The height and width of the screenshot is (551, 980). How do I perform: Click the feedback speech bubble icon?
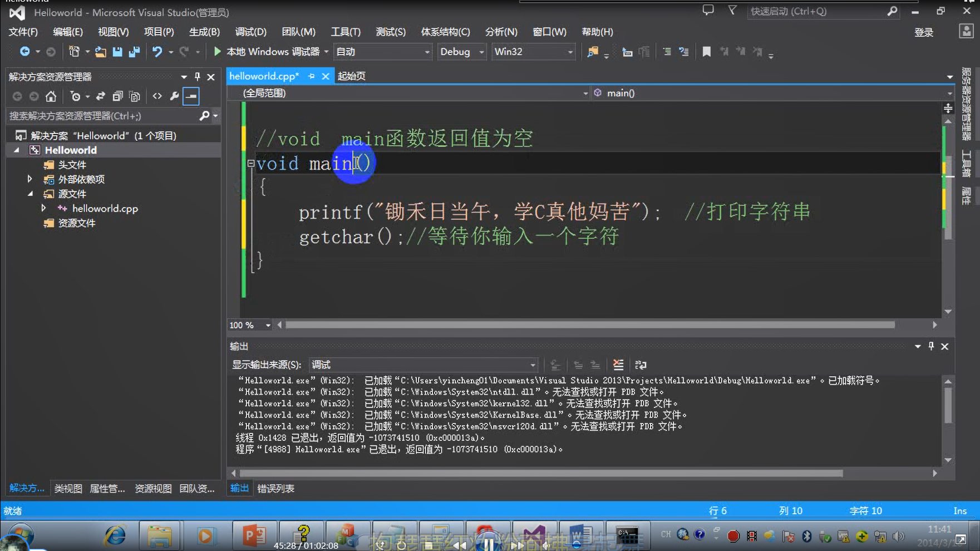(x=708, y=10)
